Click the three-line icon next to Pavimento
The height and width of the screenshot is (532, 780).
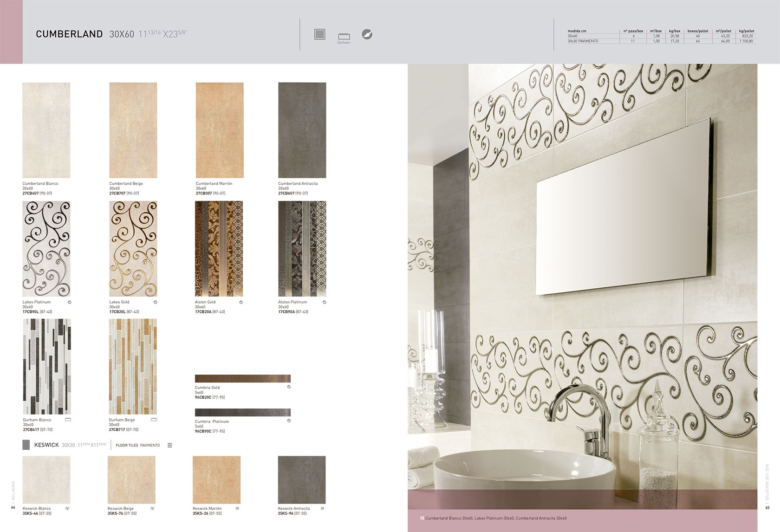click(170, 445)
